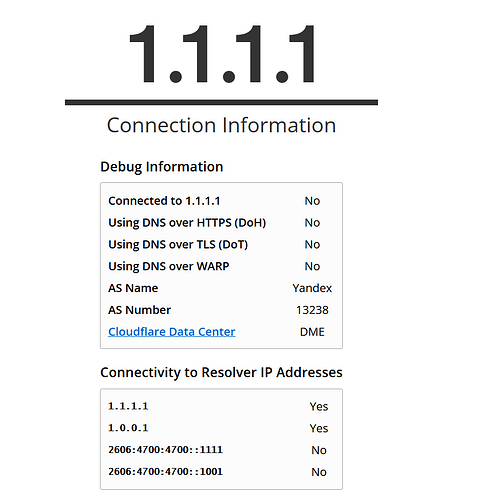
Task: Click the No value for DNS over HTTPS
Action: coord(312,223)
